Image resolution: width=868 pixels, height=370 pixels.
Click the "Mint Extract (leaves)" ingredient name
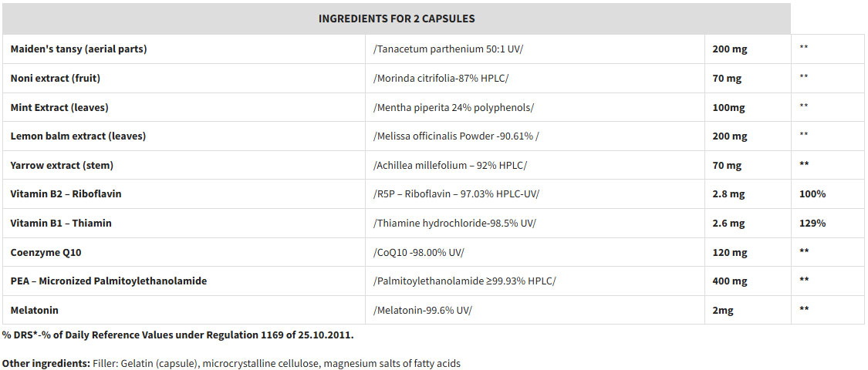(x=59, y=107)
